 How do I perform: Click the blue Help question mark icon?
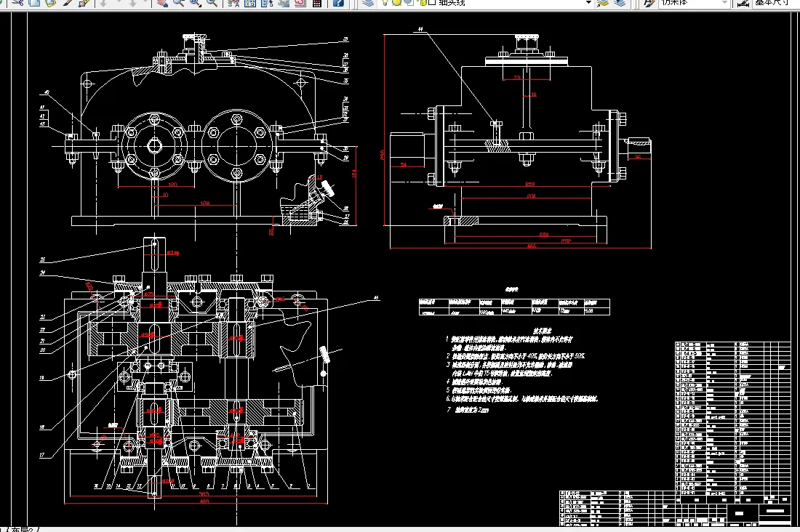click(x=338, y=3)
